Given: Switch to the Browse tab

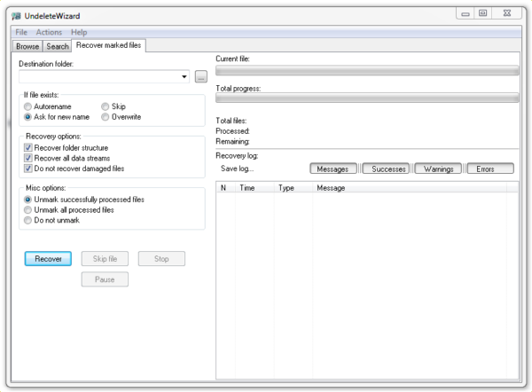Looking at the screenshot, I should 27,46.
